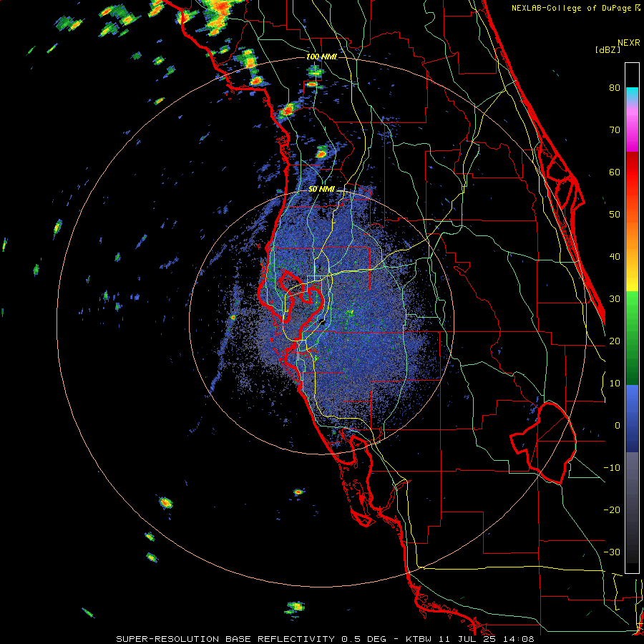
Task: Click the 40 value on dBZ scale
Action: [x=615, y=257]
